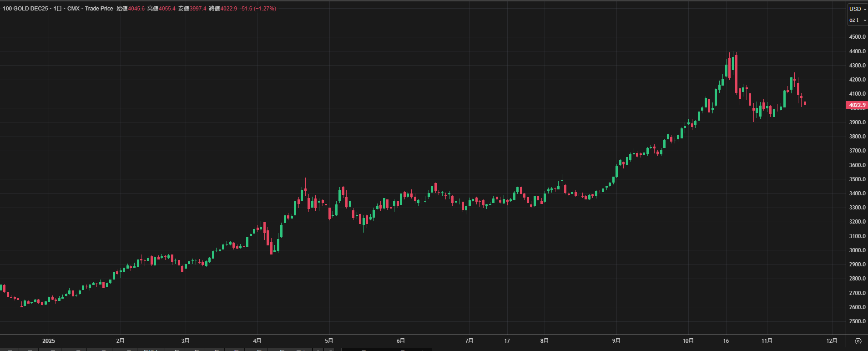Select the red 4022.9 current price tag
This screenshot has height=351, width=868.
click(857, 105)
